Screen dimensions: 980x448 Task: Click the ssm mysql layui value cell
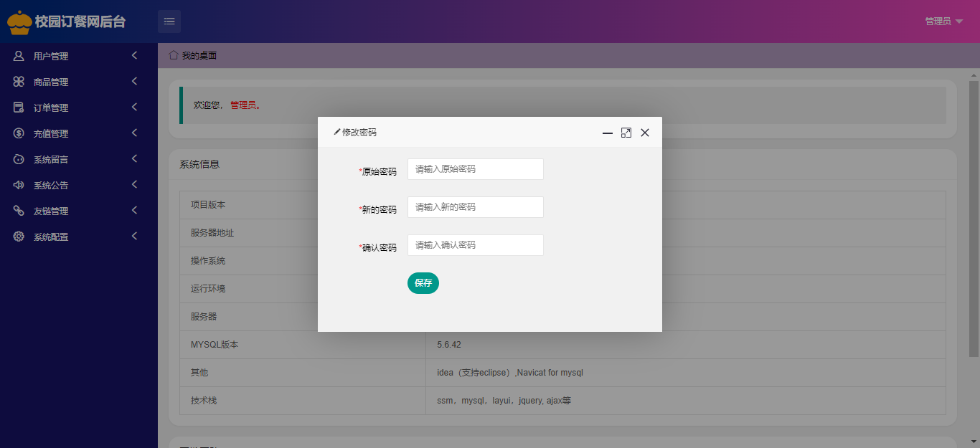coord(686,401)
